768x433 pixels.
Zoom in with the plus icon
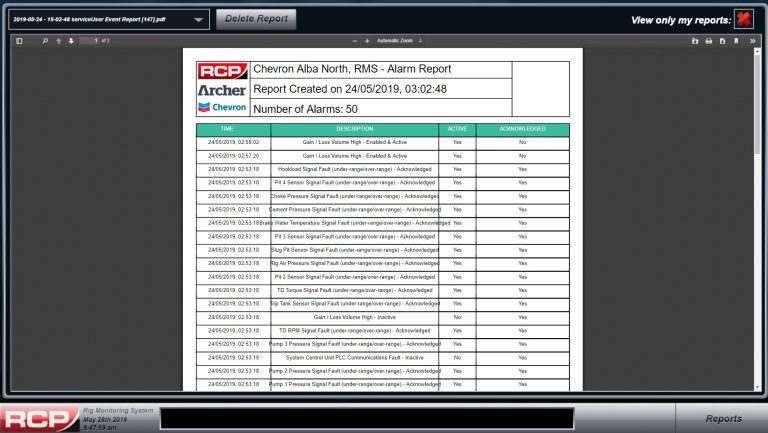(x=367, y=41)
